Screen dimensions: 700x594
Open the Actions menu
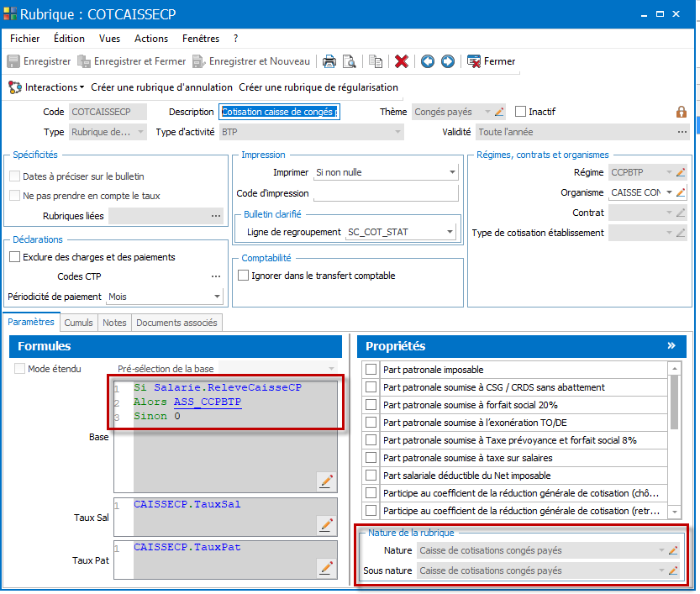pyautogui.click(x=151, y=39)
